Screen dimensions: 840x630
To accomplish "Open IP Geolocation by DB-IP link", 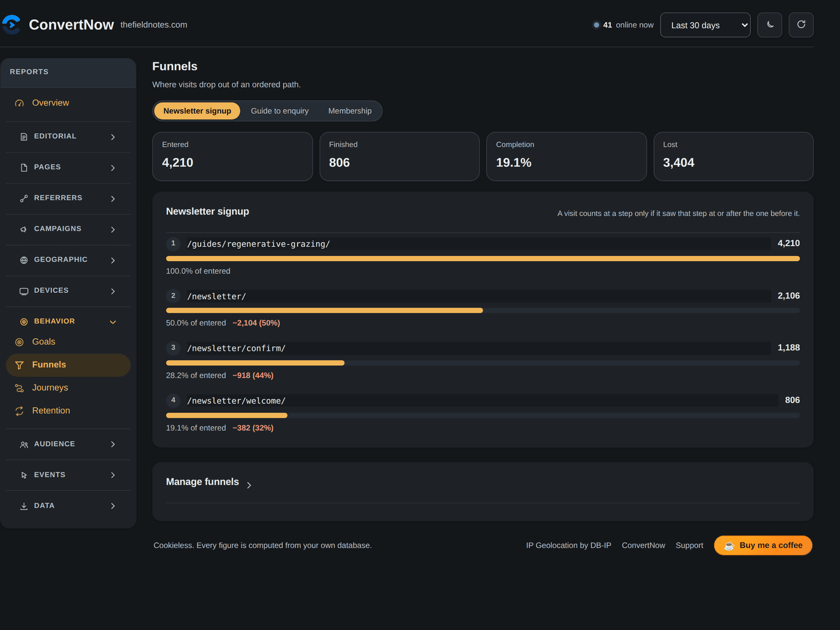I will [x=569, y=545].
